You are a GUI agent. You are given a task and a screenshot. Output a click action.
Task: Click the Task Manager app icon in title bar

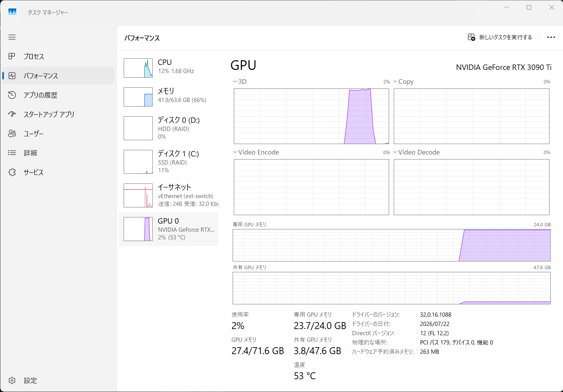tap(12, 12)
